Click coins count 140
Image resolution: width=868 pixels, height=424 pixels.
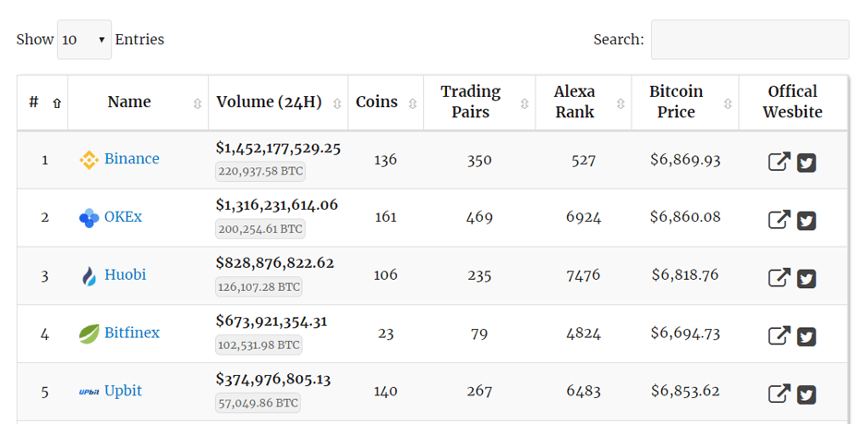[x=385, y=392]
